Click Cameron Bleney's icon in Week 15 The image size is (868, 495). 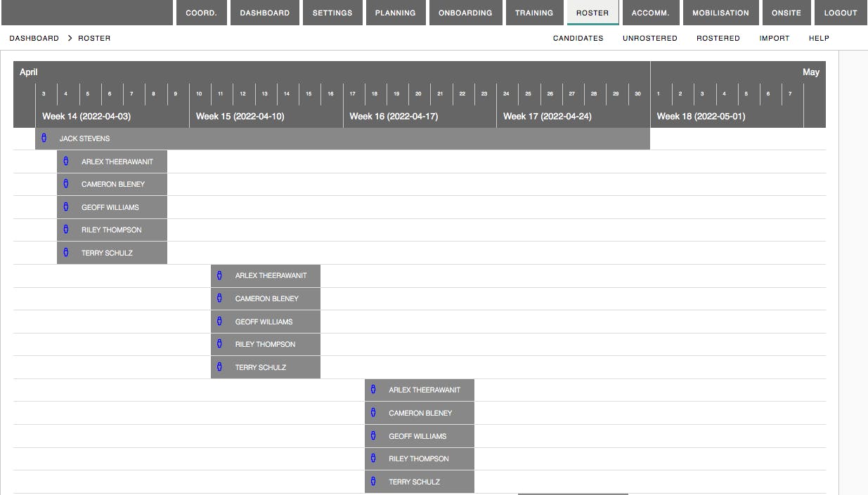(219, 298)
